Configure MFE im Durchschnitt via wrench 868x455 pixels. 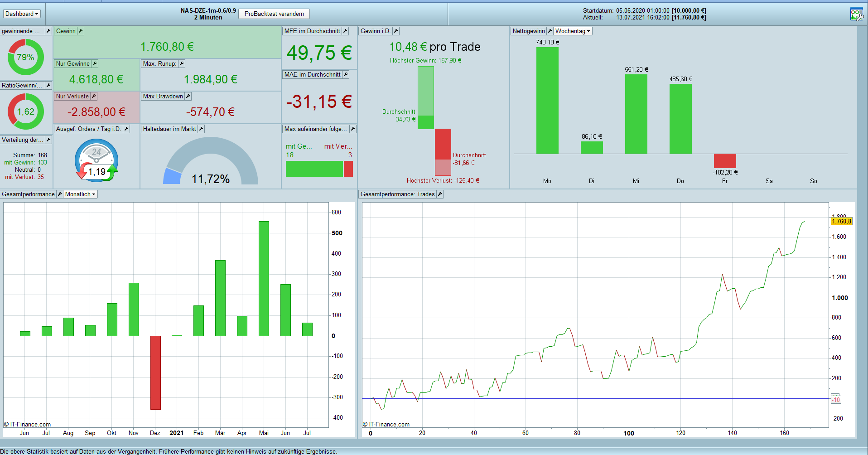tap(345, 31)
